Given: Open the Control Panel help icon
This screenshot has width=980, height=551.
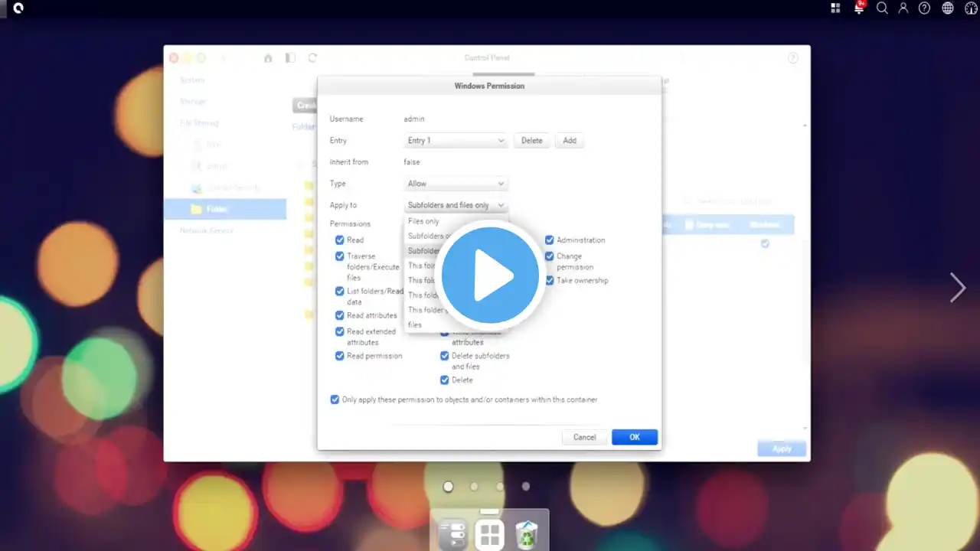Looking at the screenshot, I should [x=793, y=58].
